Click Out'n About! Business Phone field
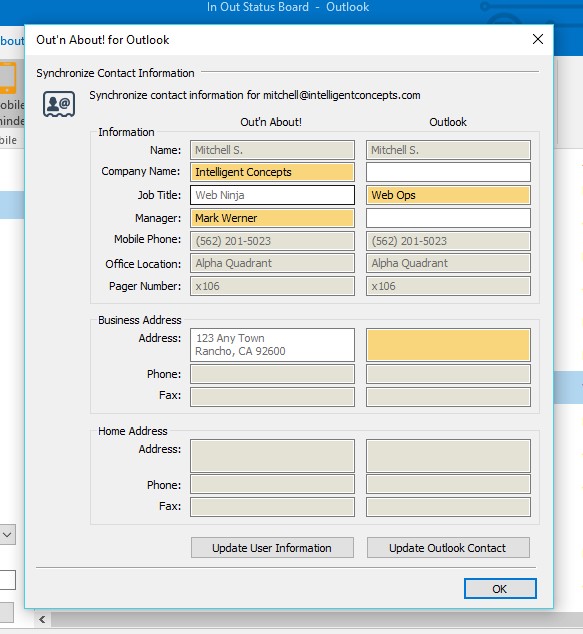Image resolution: width=583 pixels, height=634 pixels. (x=272, y=374)
